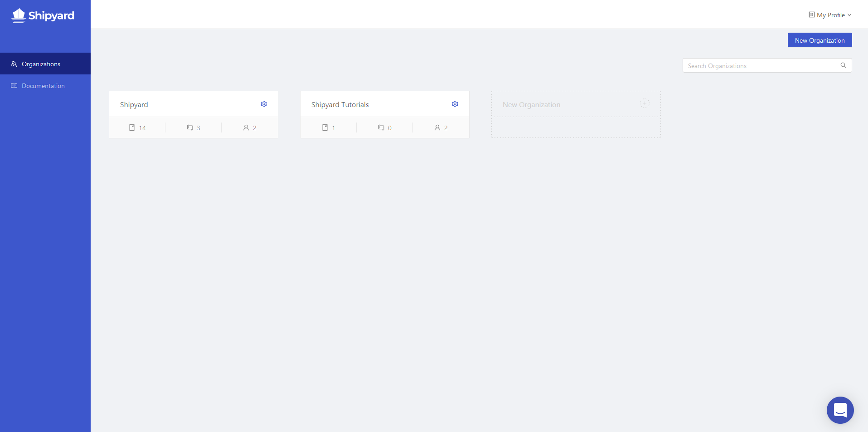Click the search magnifier icon
Screen dimensions: 868x432
pyautogui.click(x=843, y=65)
